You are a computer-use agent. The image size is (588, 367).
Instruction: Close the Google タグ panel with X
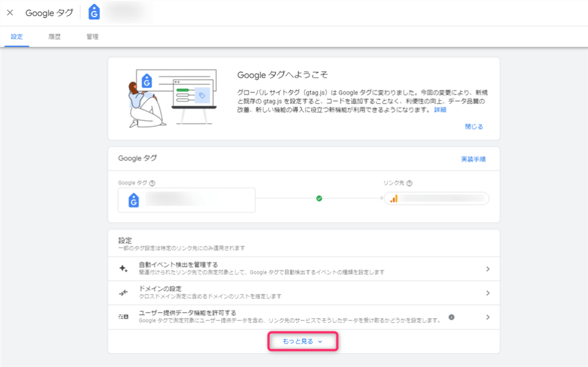pos(10,13)
